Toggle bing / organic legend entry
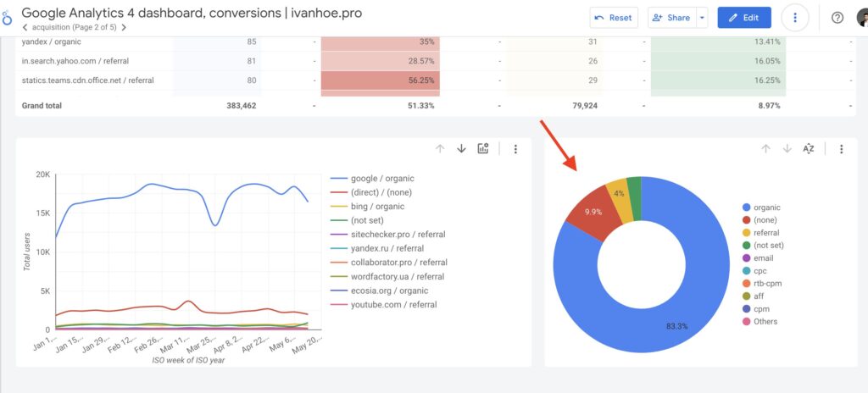 [377, 207]
